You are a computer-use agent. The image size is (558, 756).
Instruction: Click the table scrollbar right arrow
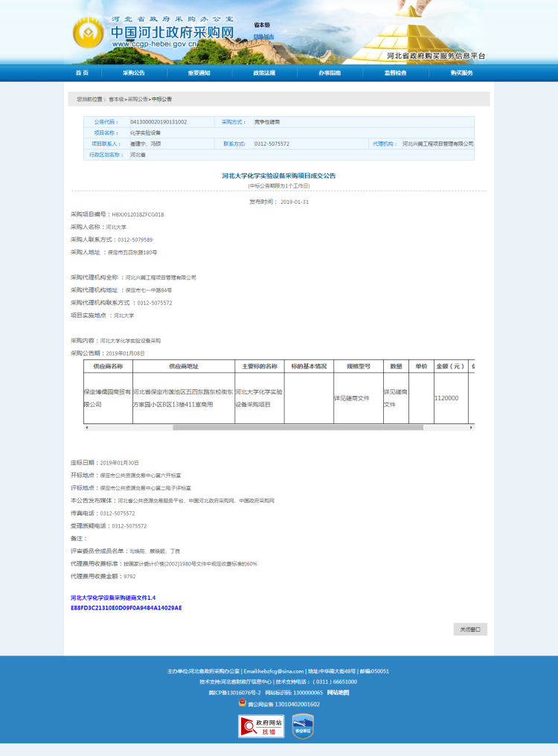pos(471,428)
